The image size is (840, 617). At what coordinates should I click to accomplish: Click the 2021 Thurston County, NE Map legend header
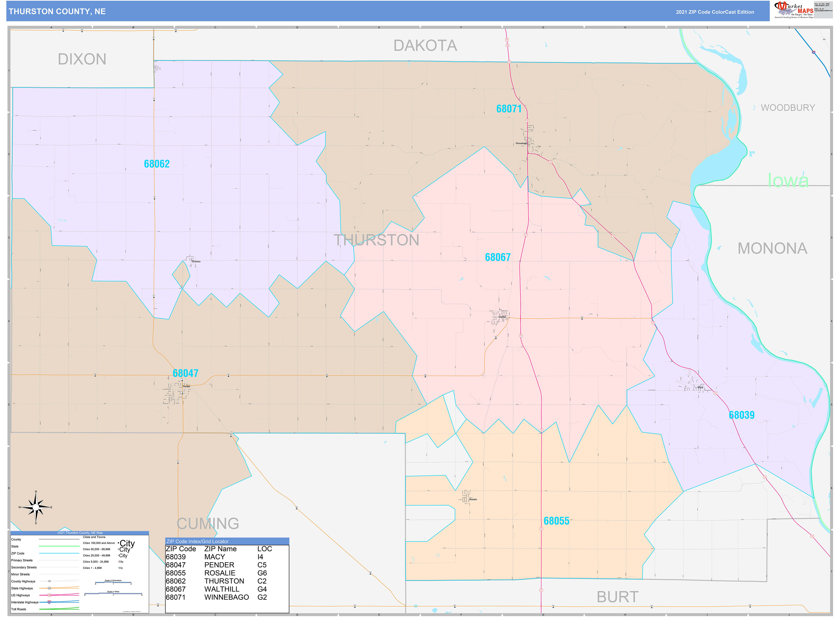coord(80,533)
